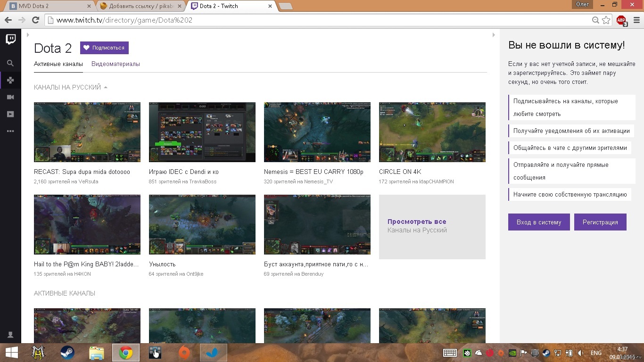
Task: Open the games directory gamepad icon
Action: coord(10,80)
